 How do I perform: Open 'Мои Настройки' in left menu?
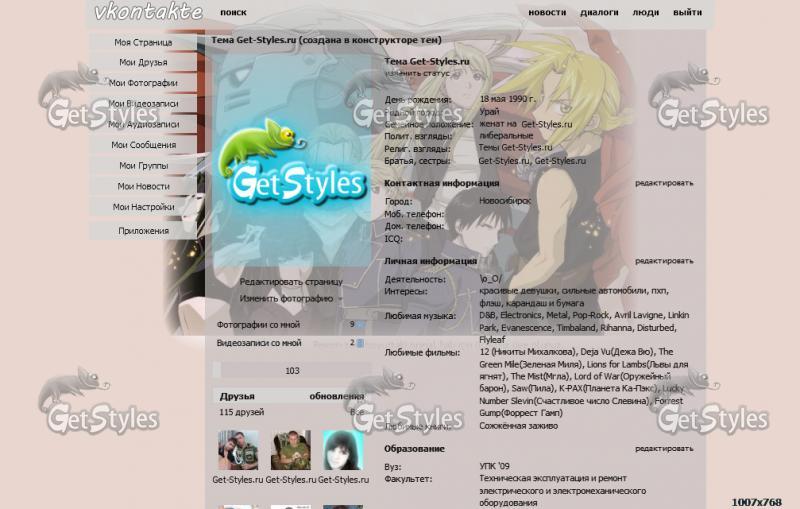[x=143, y=207]
